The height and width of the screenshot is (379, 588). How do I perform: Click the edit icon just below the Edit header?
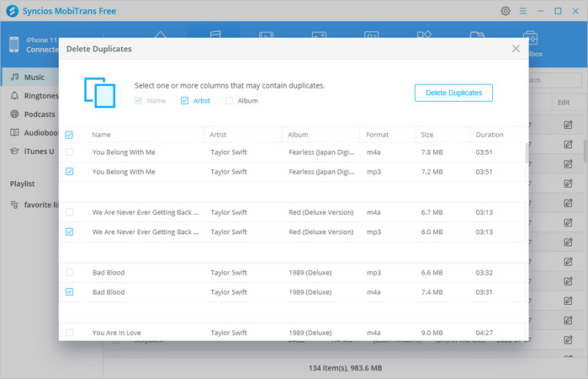pyautogui.click(x=568, y=125)
